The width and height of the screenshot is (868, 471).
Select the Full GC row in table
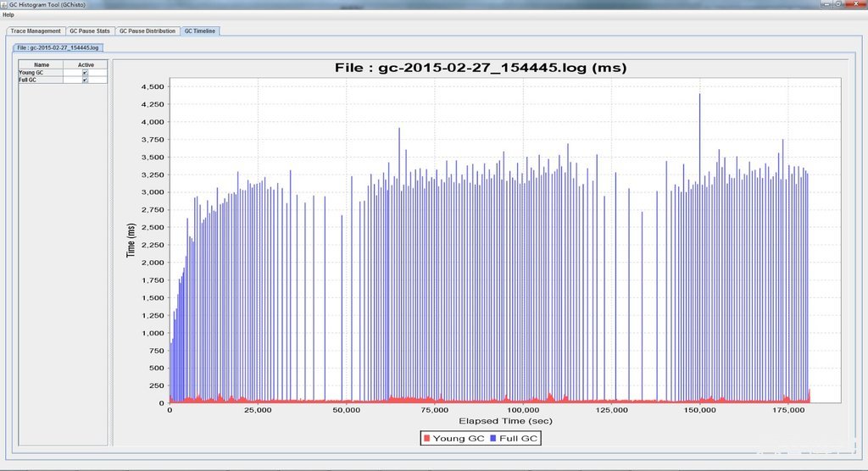(63, 80)
